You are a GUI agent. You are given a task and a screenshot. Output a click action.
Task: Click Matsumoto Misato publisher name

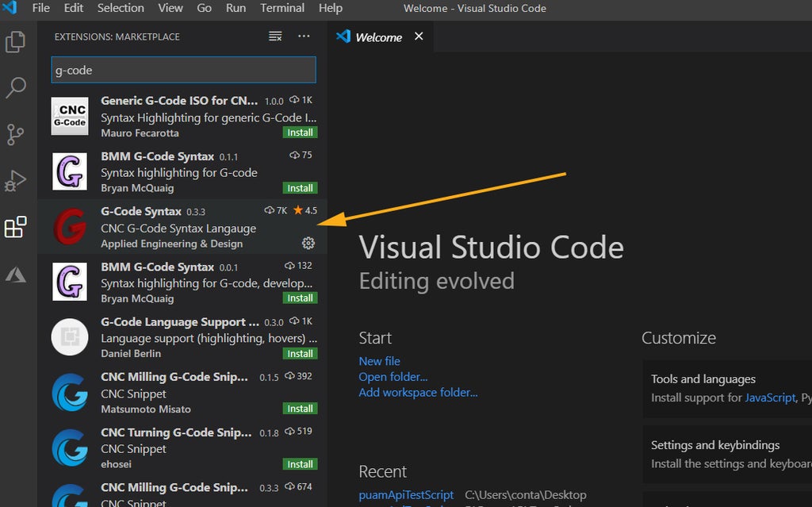point(146,409)
